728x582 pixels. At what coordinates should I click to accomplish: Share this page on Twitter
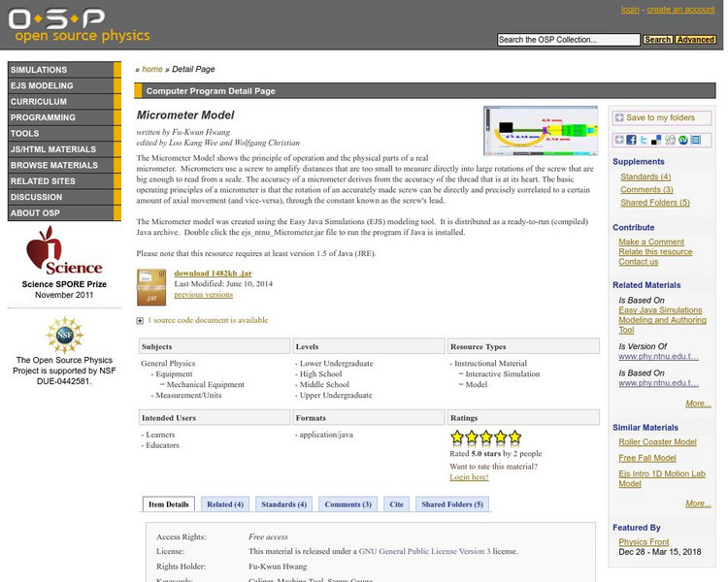coord(644,140)
